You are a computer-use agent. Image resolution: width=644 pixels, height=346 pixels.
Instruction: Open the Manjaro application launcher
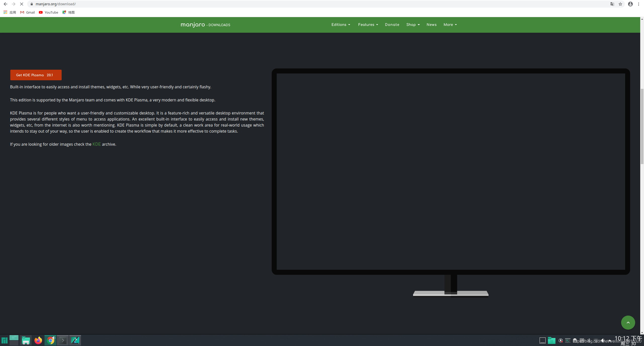pos(5,340)
